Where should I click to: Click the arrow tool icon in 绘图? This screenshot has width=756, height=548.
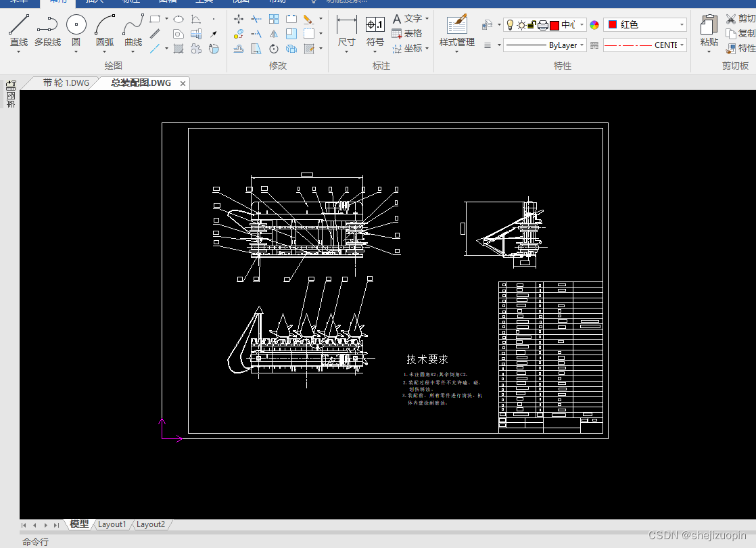pos(213,34)
